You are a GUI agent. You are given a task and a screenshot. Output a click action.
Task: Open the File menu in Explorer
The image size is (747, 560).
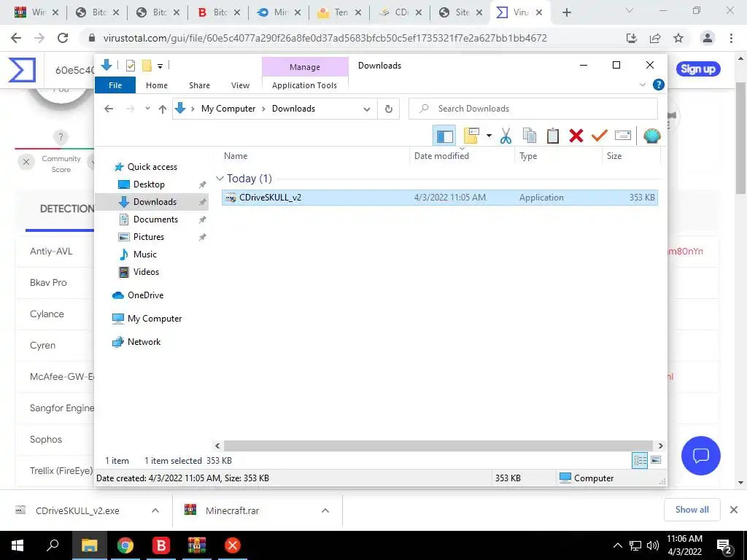click(x=115, y=85)
